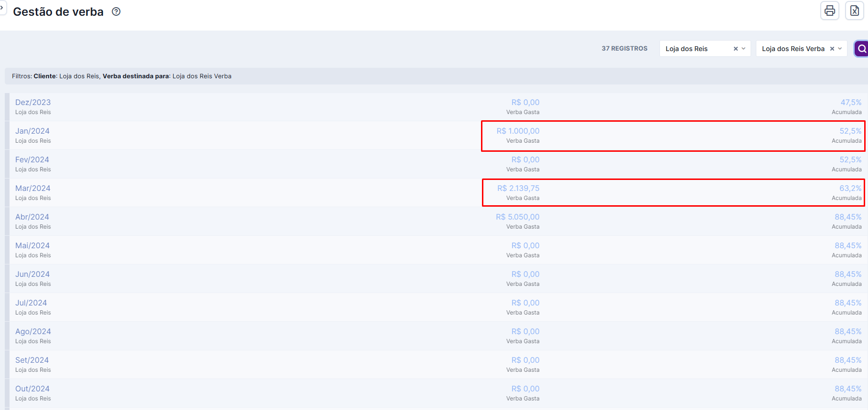The image size is (868, 410).
Task: Click the print icon
Action: (x=829, y=11)
